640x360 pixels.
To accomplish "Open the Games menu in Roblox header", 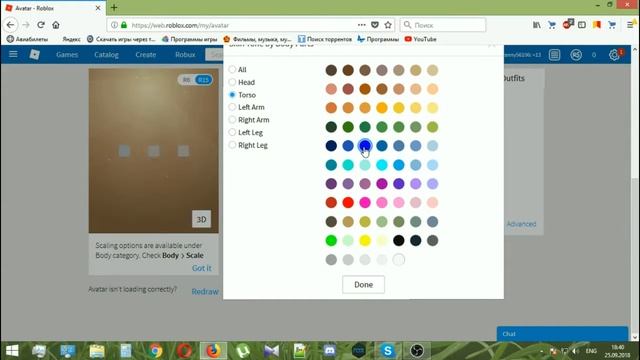I will pyautogui.click(x=67, y=54).
